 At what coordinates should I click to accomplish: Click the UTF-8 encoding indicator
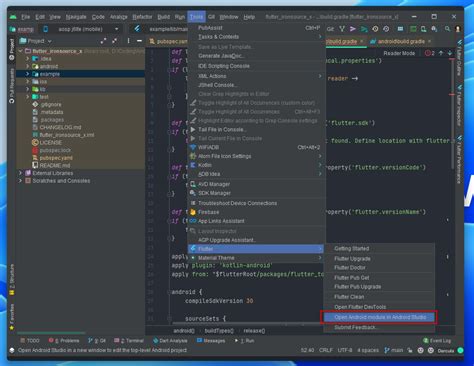point(345,350)
